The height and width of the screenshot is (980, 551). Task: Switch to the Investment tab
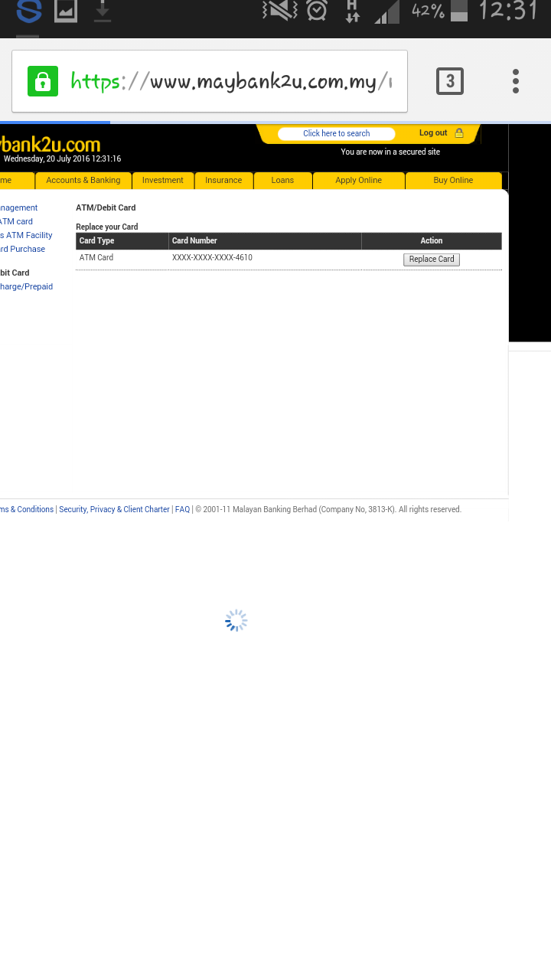(x=163, y=181)
